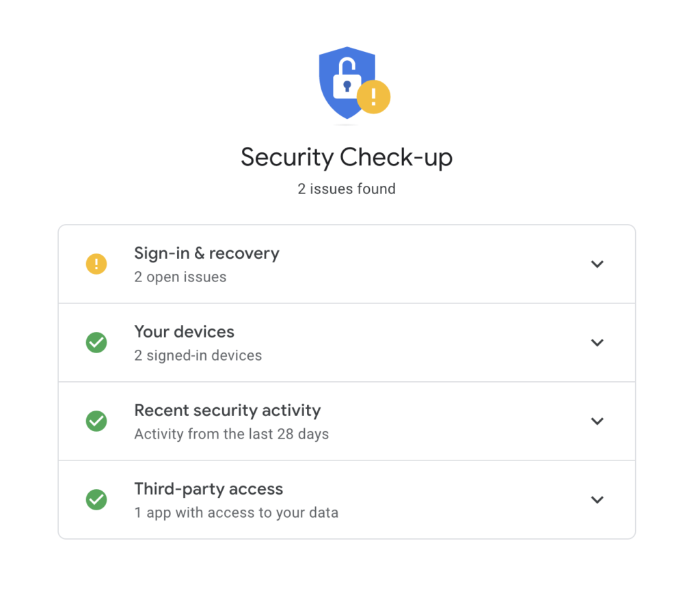Click "Activity from the last 28 days"
The width and height of the screenshot is (700, 595).
tap(231, 434)
